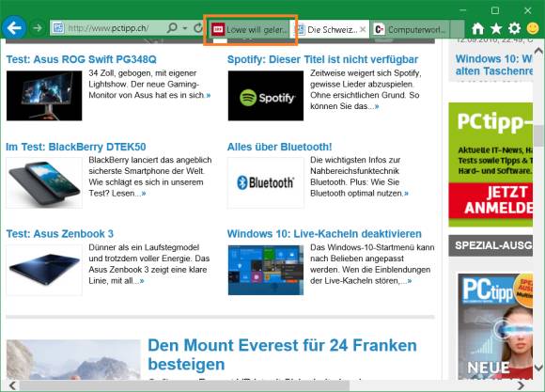Click the BlackBerry phone thumbnail
Screen dimensions: 545x392
pos(44,182)
